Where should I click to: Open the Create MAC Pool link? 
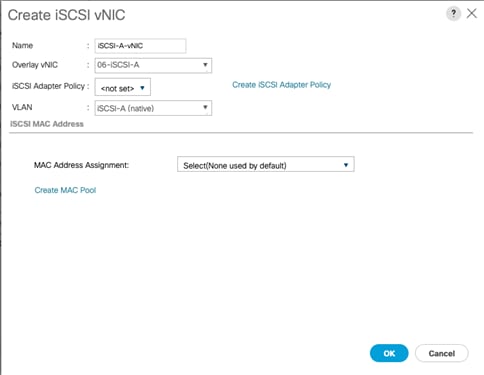pyautogui.click(x=65, y=190)
